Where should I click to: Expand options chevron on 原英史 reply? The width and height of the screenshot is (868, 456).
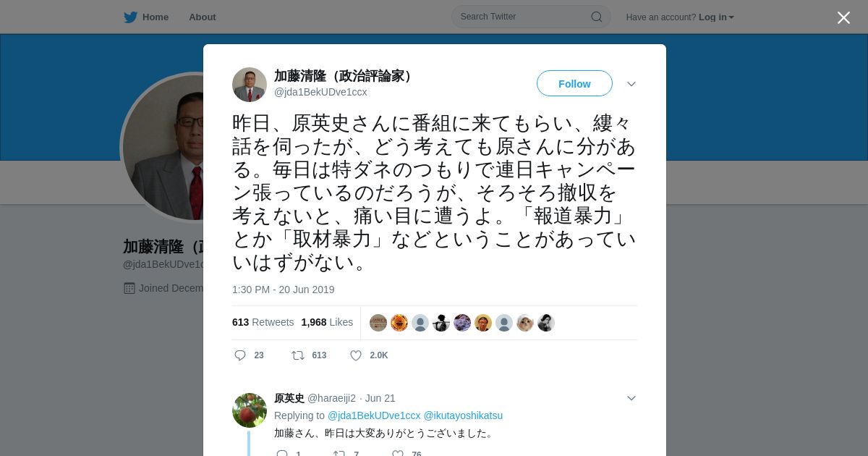click(x=631, y=398)
